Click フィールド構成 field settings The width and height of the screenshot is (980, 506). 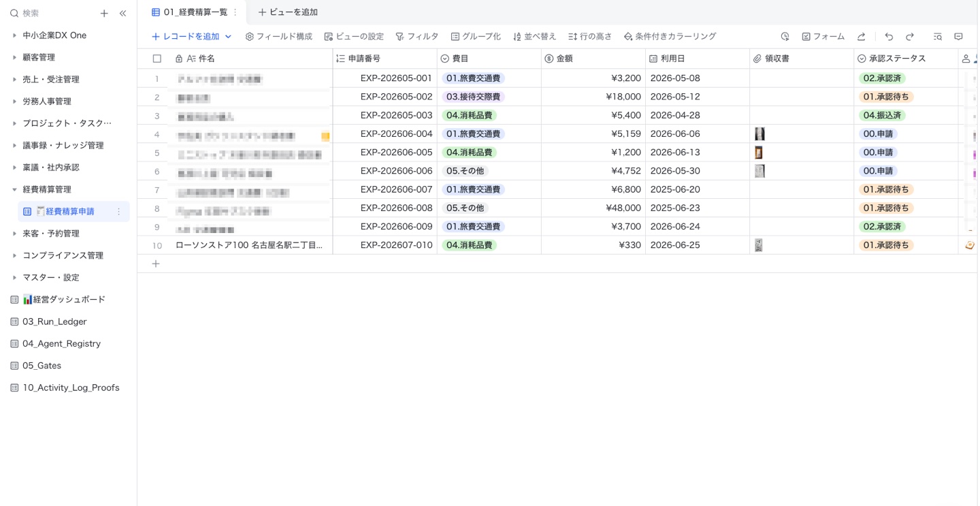pyautogui.click(x=278, y=37)
